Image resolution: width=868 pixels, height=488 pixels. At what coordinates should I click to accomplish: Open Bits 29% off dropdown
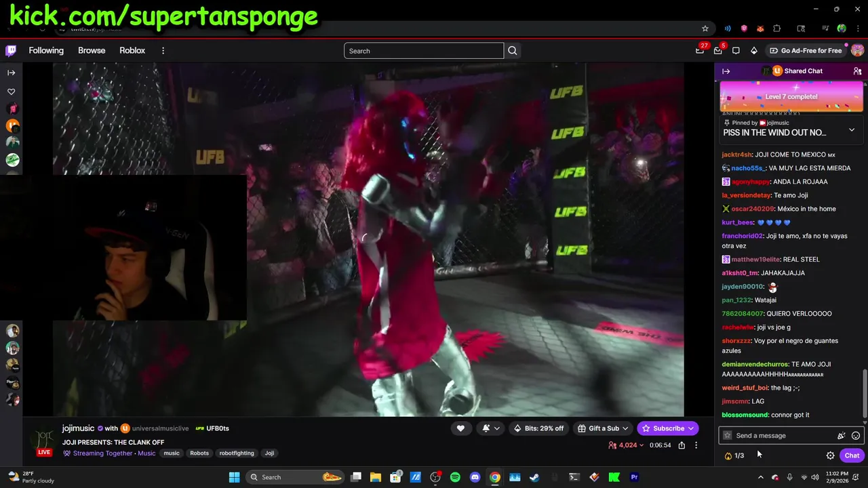pos(539,428)
